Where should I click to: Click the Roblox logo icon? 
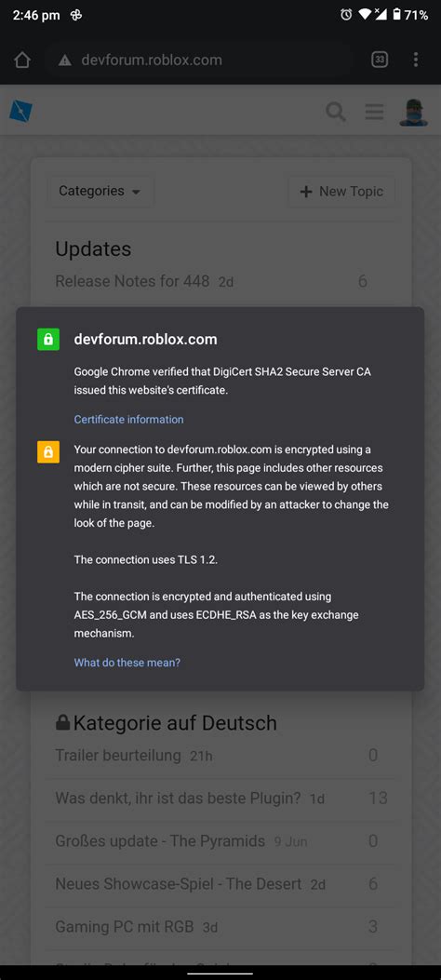(x=21, y=112)
